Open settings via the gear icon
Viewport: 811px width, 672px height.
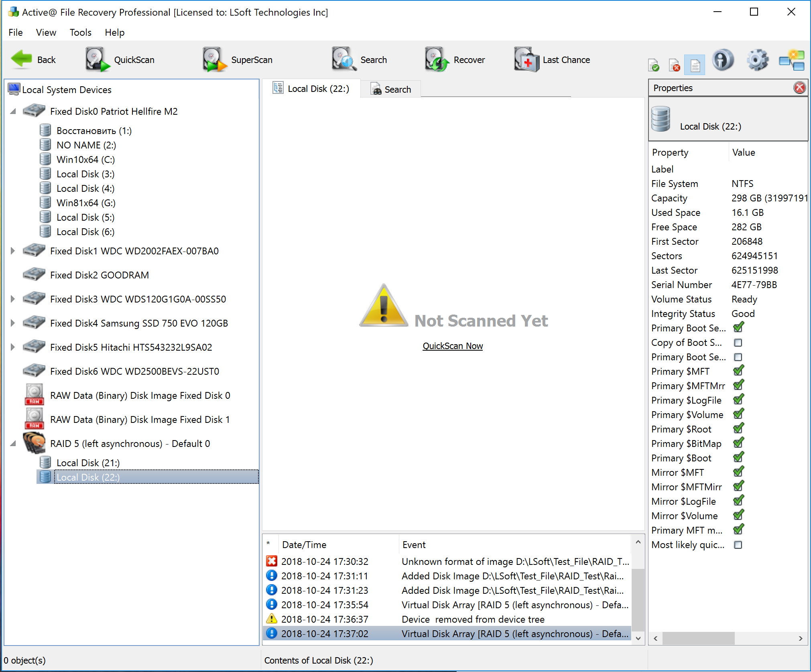click(757, 60)
